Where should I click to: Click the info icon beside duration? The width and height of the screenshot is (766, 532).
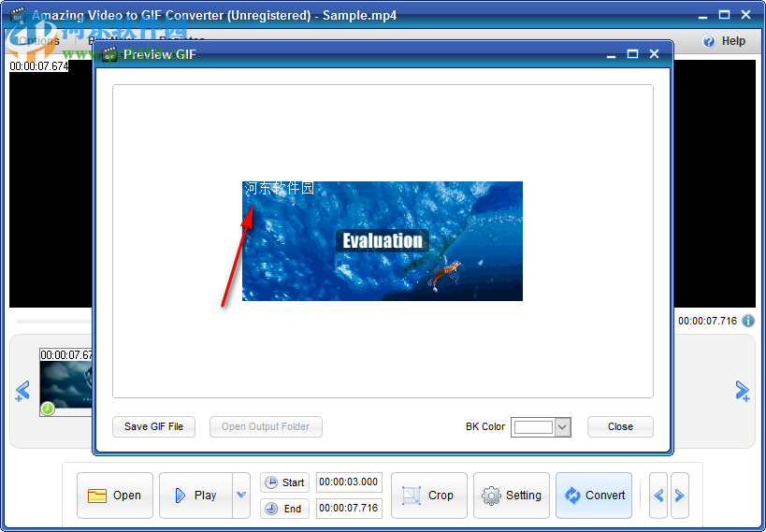click(748, 321)
